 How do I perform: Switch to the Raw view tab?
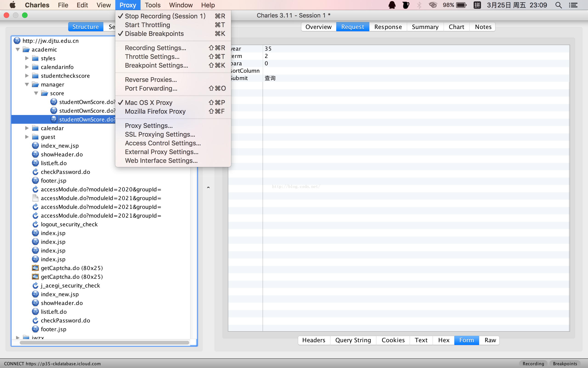(x=490, y=340)
